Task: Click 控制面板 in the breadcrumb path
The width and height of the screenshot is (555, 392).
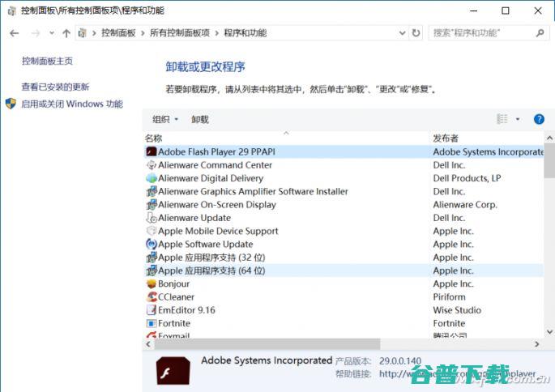Action: (118, 33)
